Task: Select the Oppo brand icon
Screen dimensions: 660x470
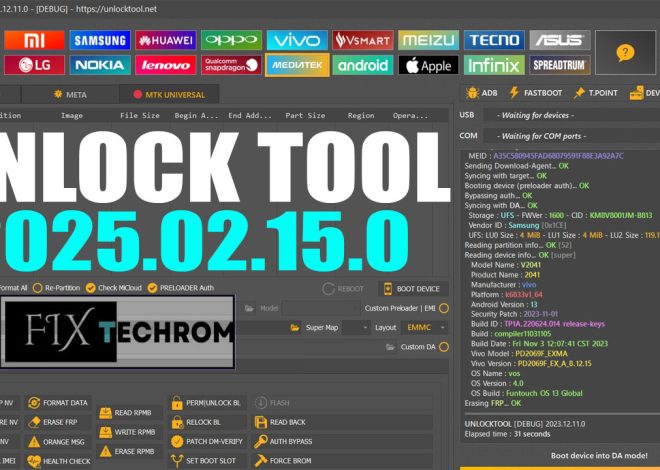Action: [232, 40]
